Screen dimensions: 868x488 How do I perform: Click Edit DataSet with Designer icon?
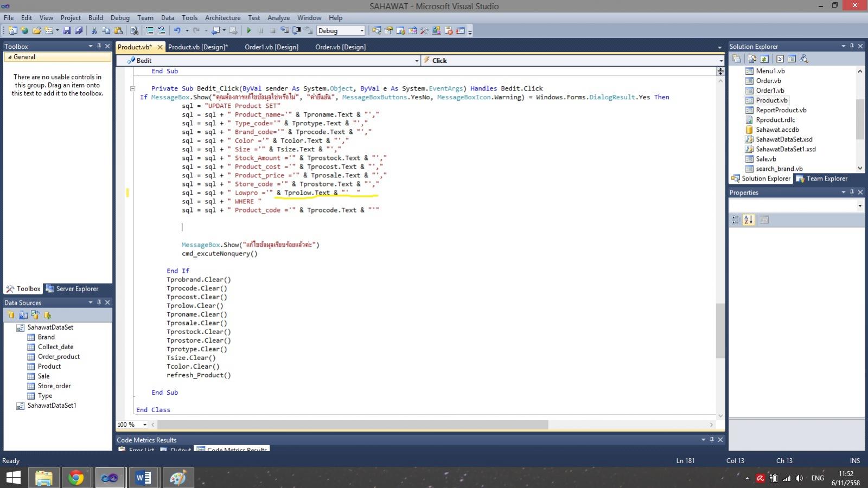tap(23, 315)
